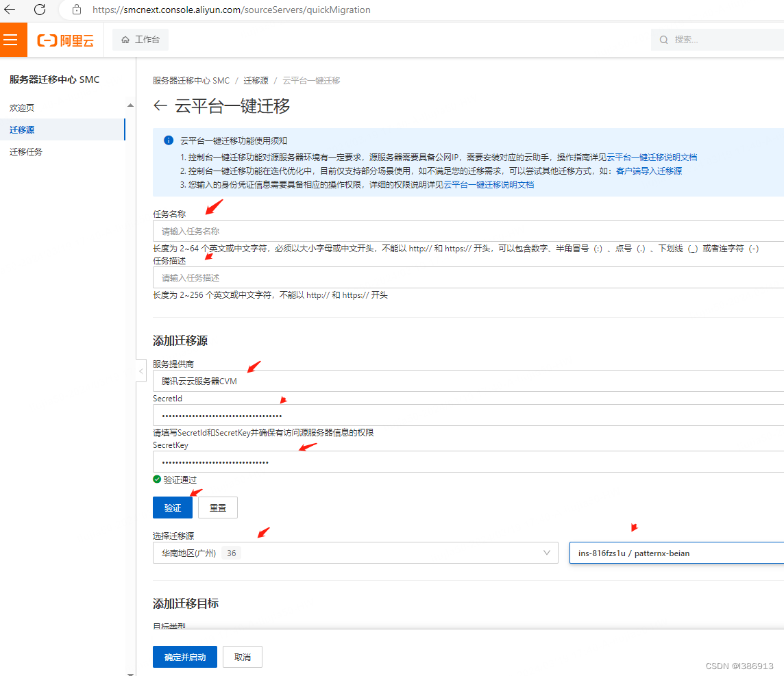784x676 pixels.
Task: Open 云平台一键迁移说明文档 link in item 1
Action: point(652,157)
